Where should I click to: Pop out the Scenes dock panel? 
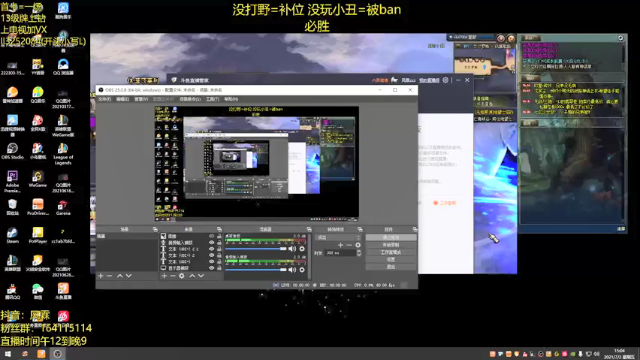pyautogui.click(x=155, y=229)
